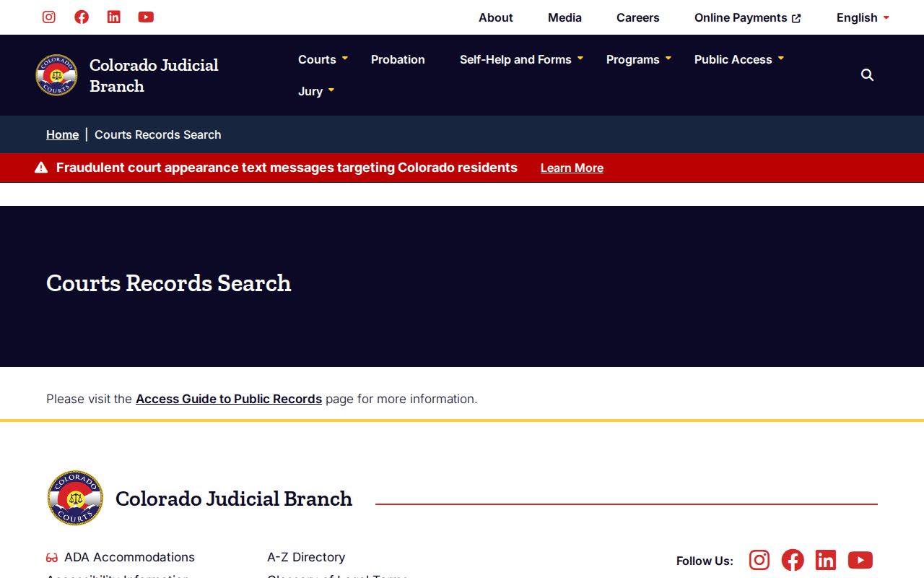Open Facebook icon in the top bar
Viewport: 924px width, 578px height.
[x=82, y=17]
